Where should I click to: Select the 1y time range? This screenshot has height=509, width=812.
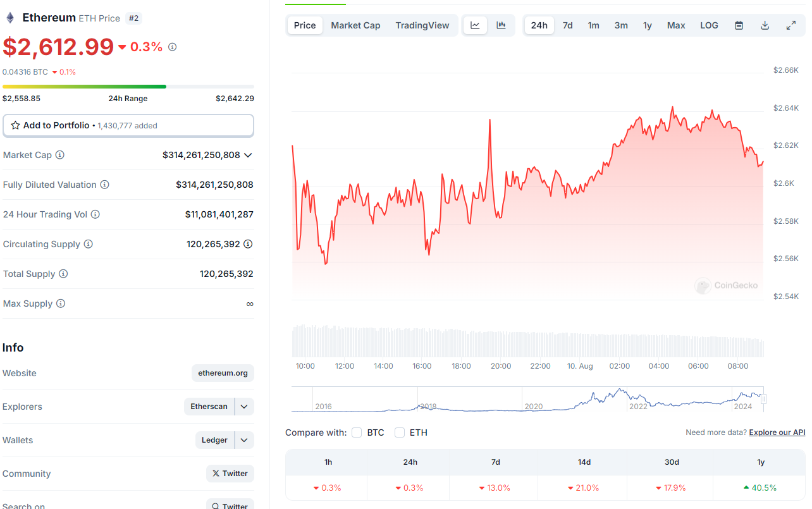(x=648, y=25)
